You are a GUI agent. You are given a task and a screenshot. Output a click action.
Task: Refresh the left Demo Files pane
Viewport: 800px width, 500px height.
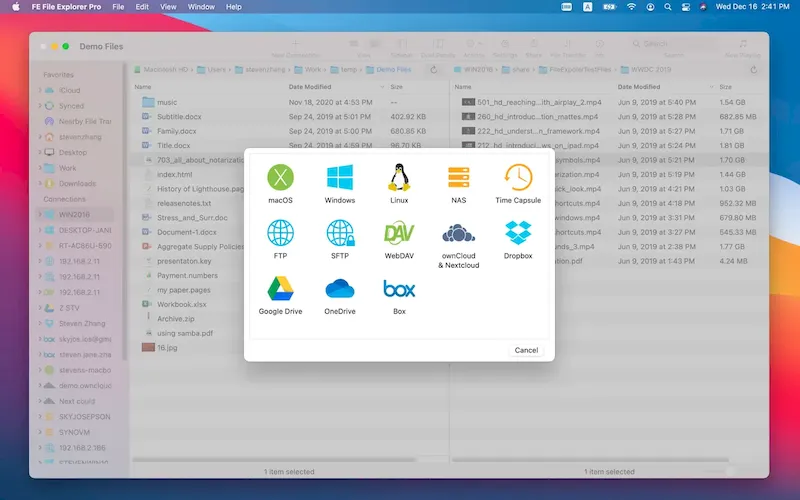tap(434, 70)
